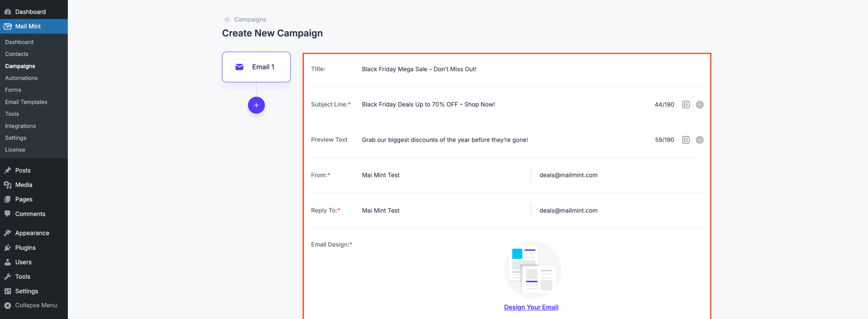868x319 pixels.
Task: Click the Users person icon
Action: click(8, 262)
